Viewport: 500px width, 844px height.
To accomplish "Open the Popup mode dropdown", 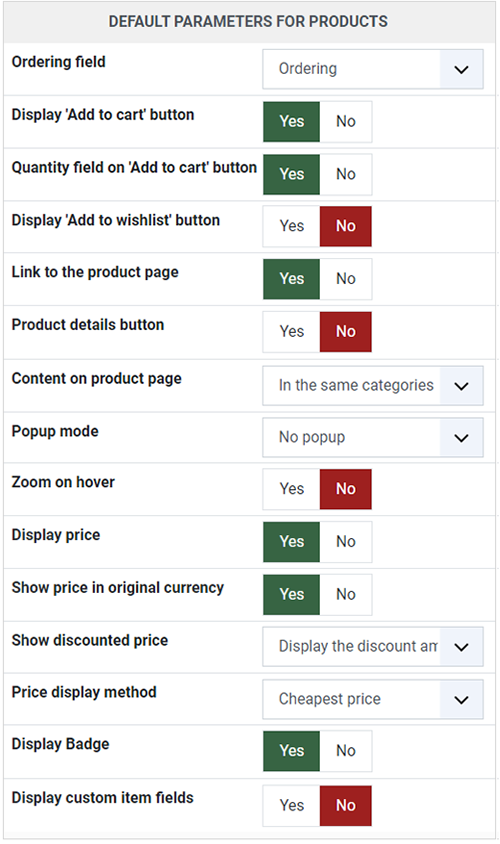I will (372, 438).
